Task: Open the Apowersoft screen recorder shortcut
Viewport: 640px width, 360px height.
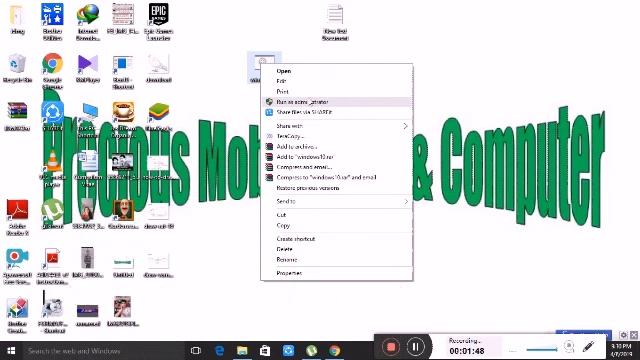Action: pyautogui.click(x=17, y=265)
